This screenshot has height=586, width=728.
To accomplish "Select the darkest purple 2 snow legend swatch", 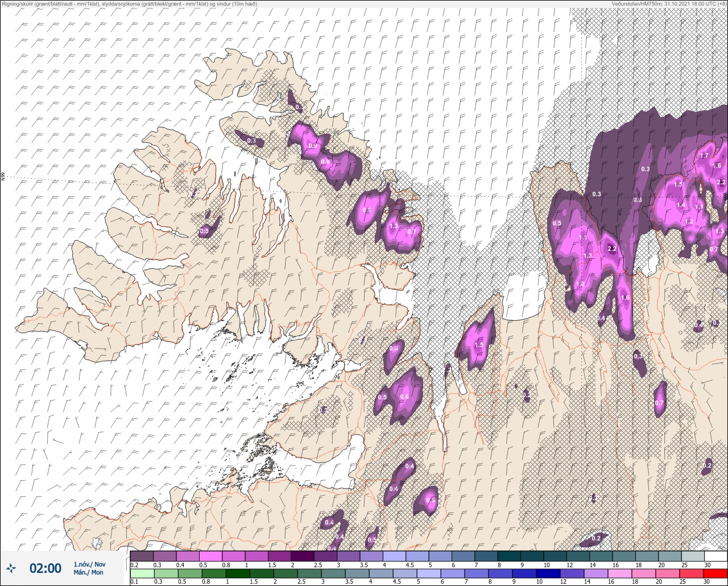I will coord(303,556).
